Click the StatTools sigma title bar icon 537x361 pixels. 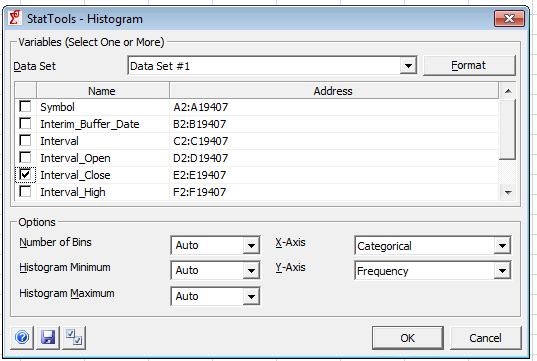click(15, 18)
